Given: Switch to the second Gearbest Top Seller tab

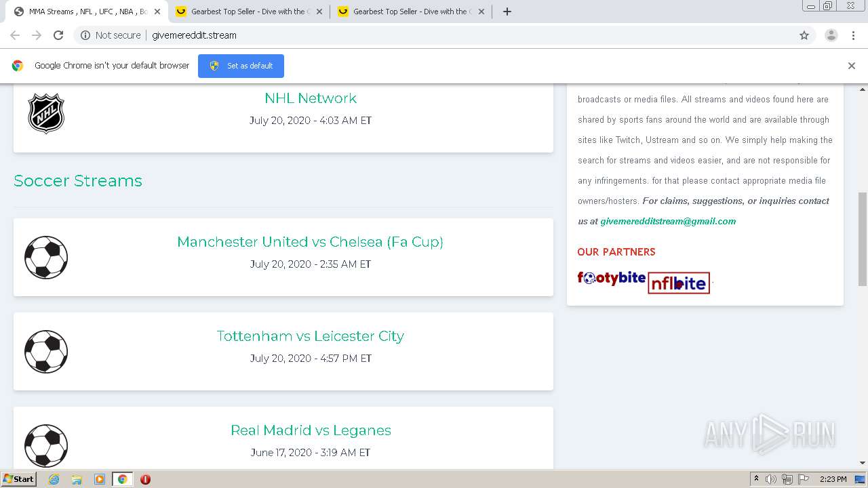Looking at the screenshot, I should [x=410, y=12].
